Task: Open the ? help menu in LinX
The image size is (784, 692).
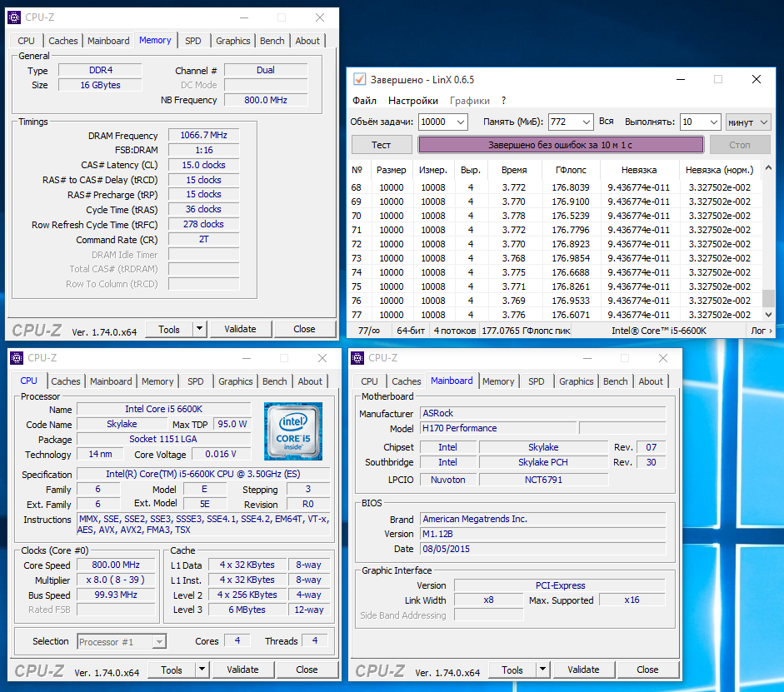Action: pyautogui.click(x=503, y=101)
